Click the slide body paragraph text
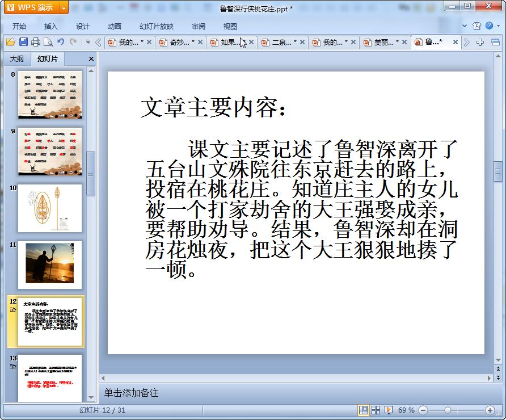The height and width of the screenshot is (420, 506). (x=301, y=209)
